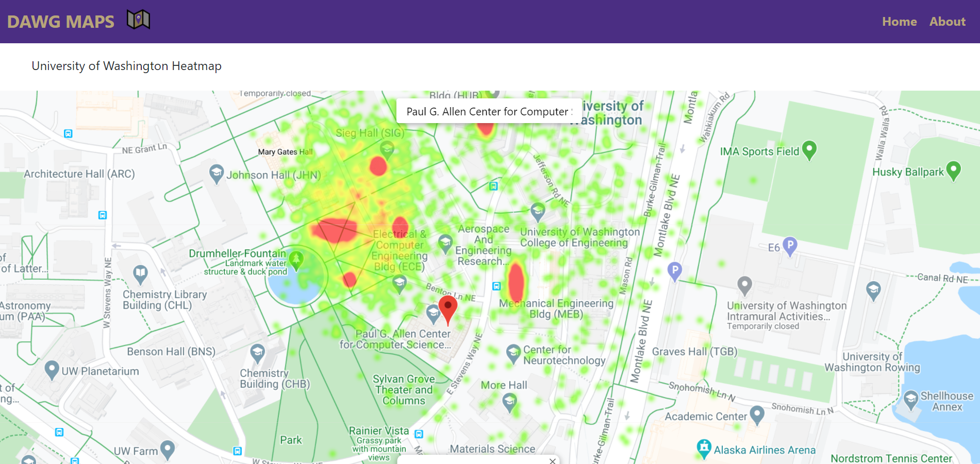Screen dimensions: 980x464
Task: Select the Alaska Airlines Arena marker
Action: point(704,449)
